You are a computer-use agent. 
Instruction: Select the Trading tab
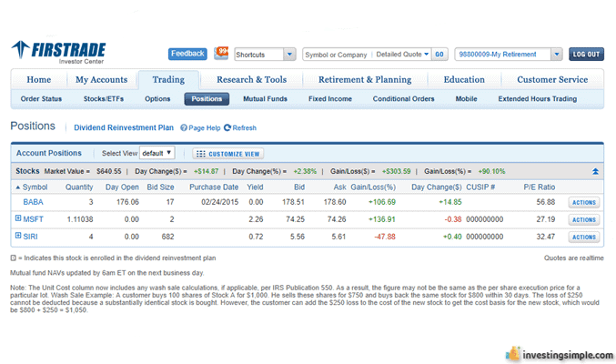pyautogui.click(x=168, y=80)
